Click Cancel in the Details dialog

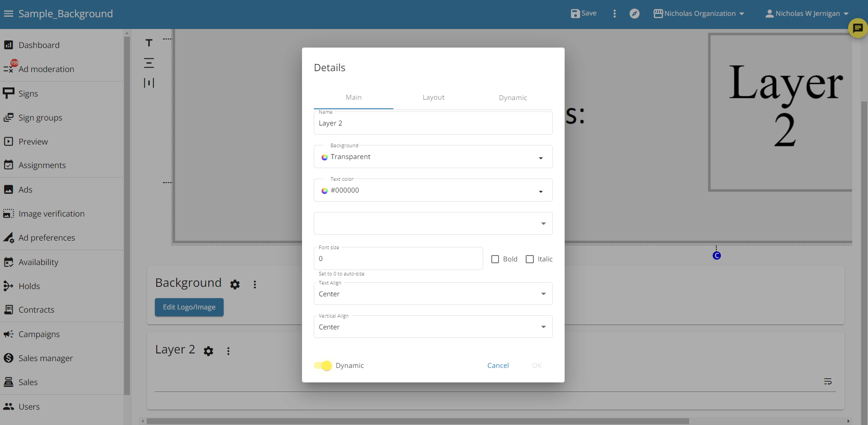point(498,366)
